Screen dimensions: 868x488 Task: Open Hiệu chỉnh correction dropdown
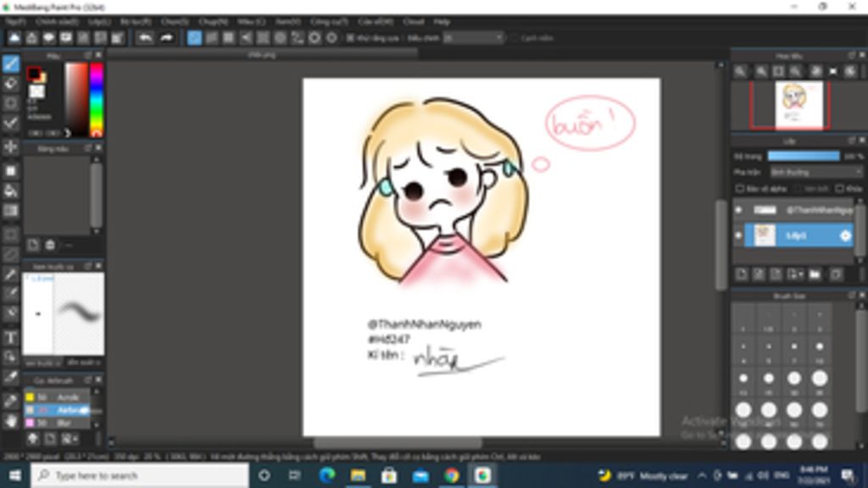click(x=473, y=38)
